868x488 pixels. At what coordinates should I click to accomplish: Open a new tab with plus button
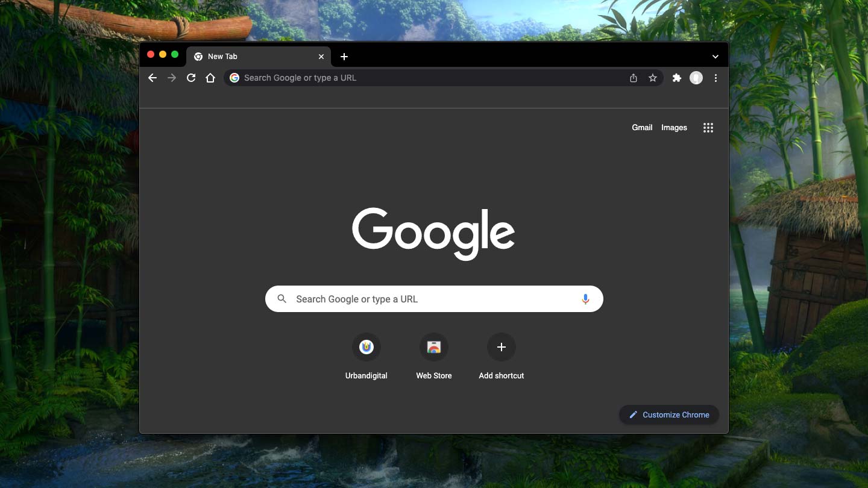344,57
